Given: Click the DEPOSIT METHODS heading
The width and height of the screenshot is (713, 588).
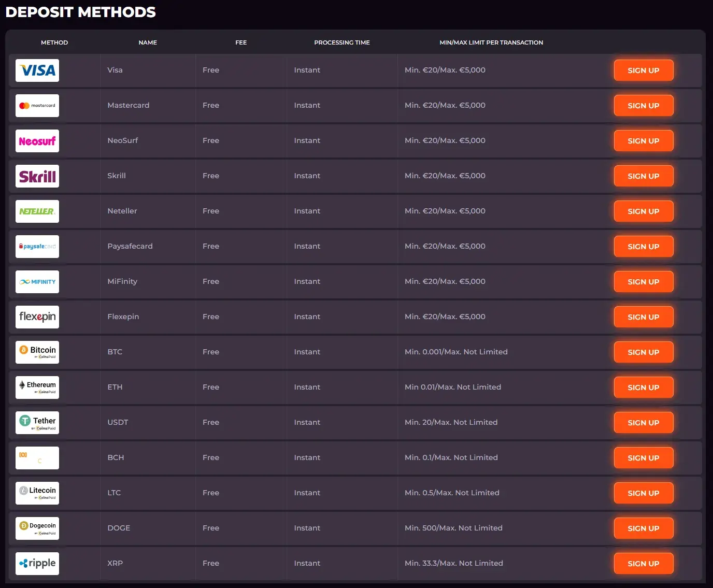Looking at the screenshot, I should point(80,12).
